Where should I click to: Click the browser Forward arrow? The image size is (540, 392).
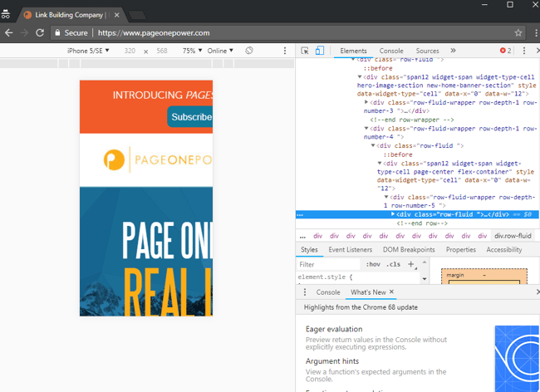click(x=24, y=33)
